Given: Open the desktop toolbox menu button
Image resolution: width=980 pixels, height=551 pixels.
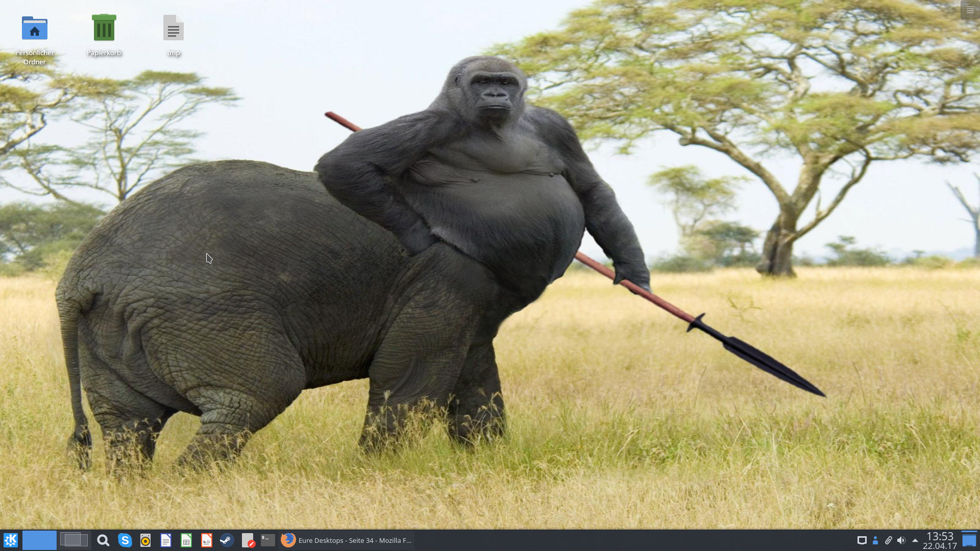Looking at the screenshot, I should pos(970,10).
